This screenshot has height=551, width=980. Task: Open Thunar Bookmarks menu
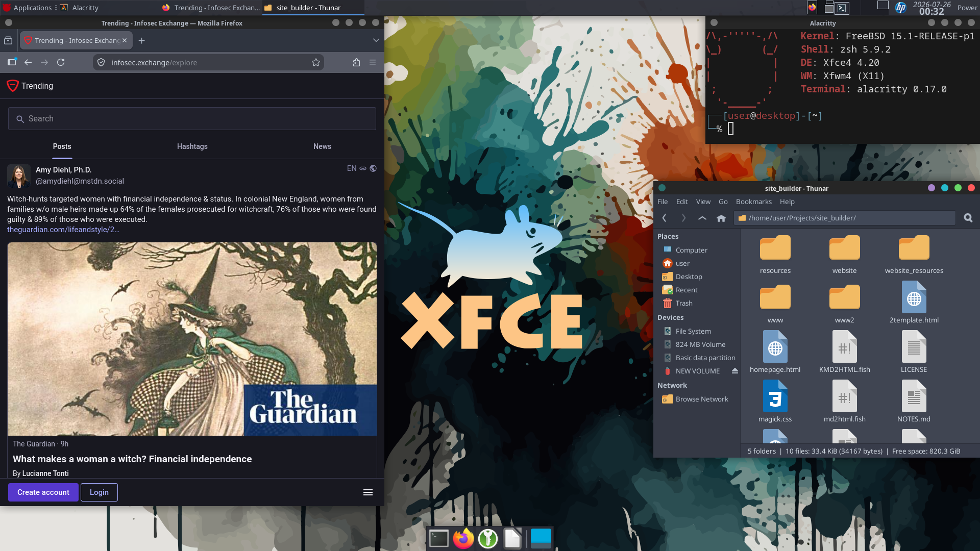coord(754,202)
